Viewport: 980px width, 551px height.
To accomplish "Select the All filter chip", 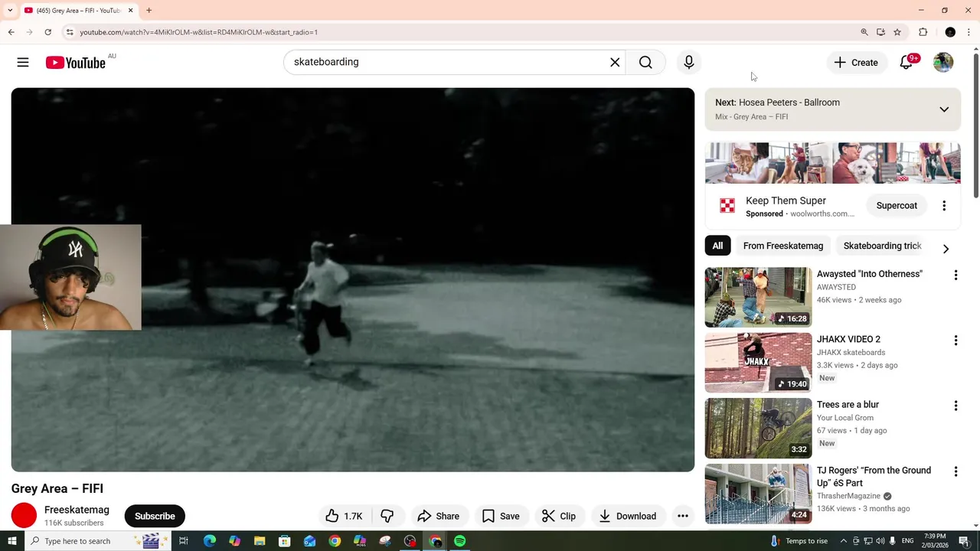I will tap(717, 246).
